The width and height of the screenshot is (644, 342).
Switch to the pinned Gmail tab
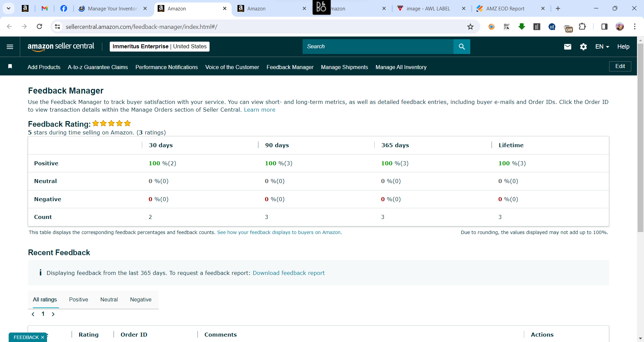tap(44, 8)
